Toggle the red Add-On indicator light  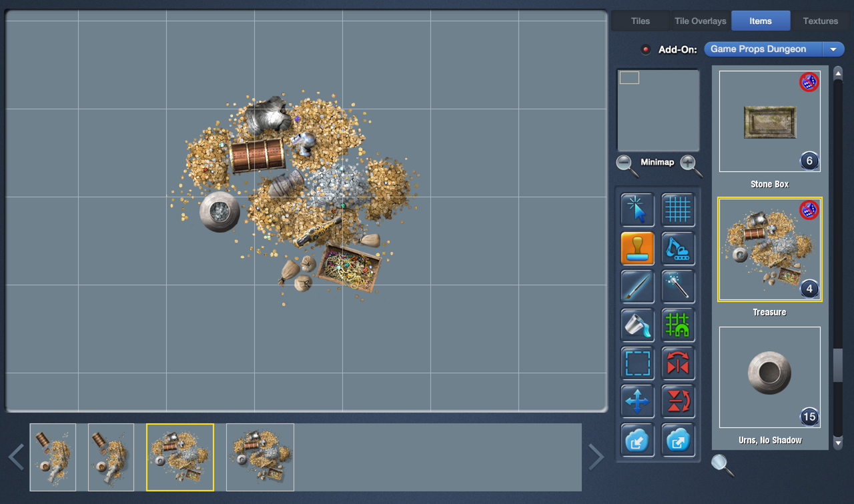pos(645,49)
